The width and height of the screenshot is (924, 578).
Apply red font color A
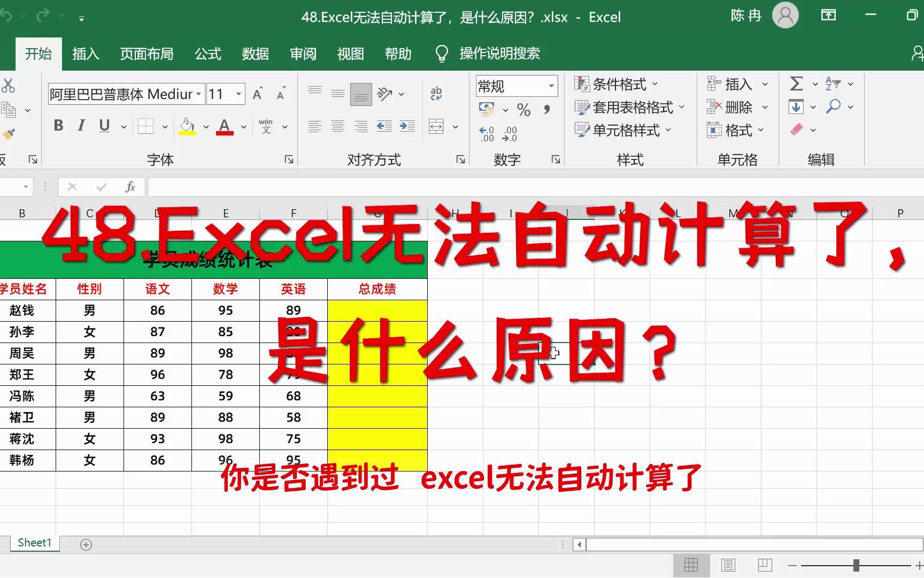(x=225, y=126)
